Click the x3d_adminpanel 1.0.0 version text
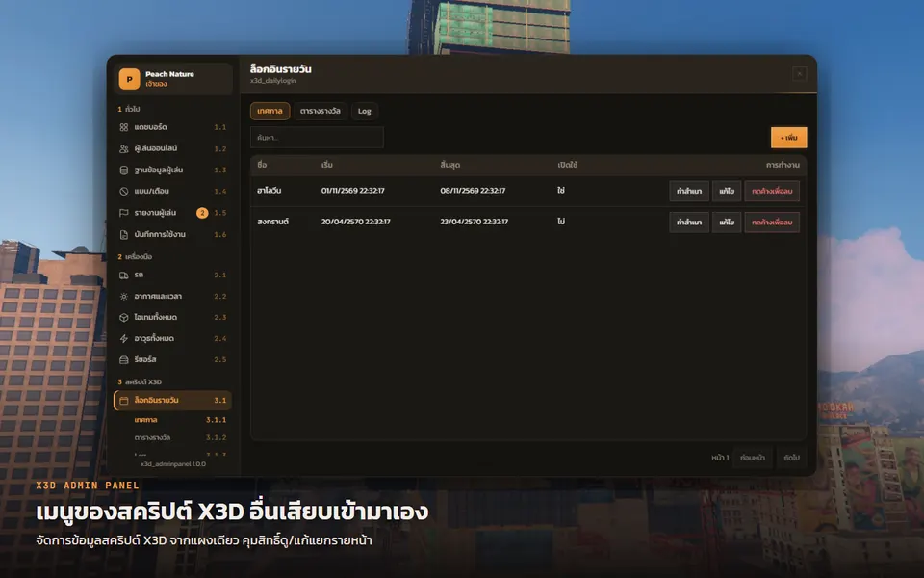This screenshot has width=924, height=578. 172,464
